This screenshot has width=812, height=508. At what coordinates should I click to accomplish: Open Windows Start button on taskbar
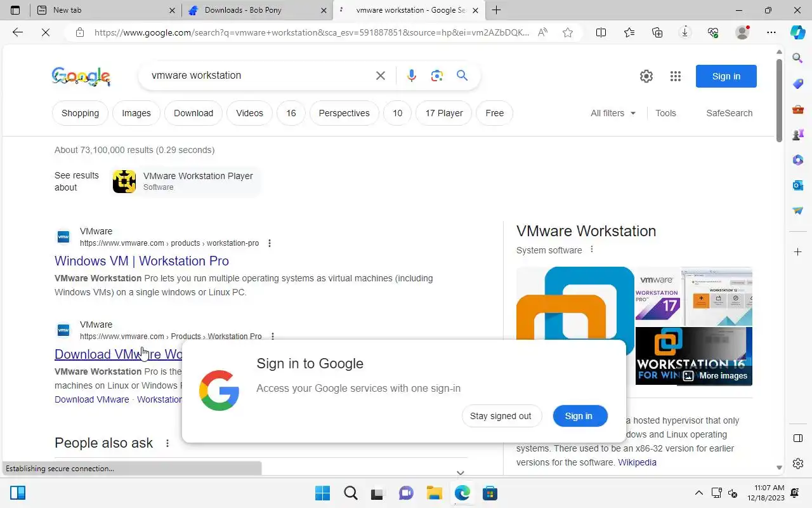pyautogui.click(x=322, y=493)
